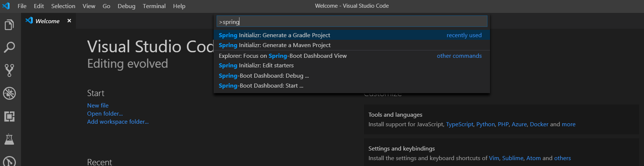Run Spring Initializr: Edit starters command
Image resolution: width=644 pixels, height=166 pixels.
click(x=256, y=65)
